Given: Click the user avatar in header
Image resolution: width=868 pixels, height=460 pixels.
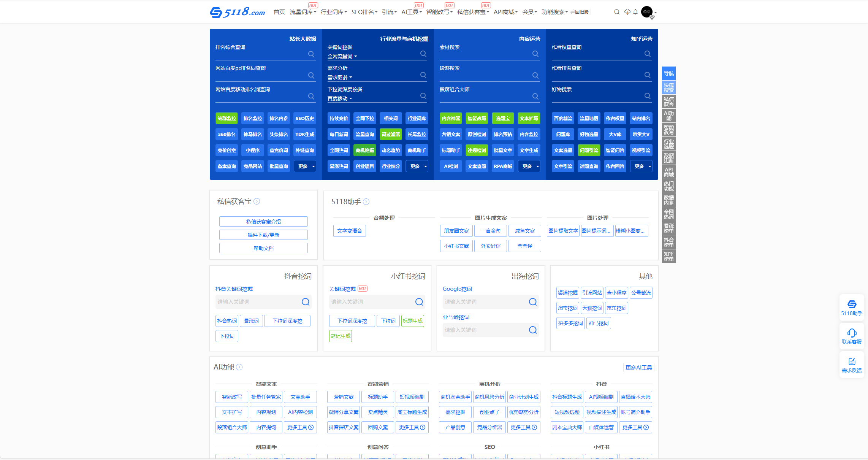Looking at the screenshot, I should coord(647,12).
